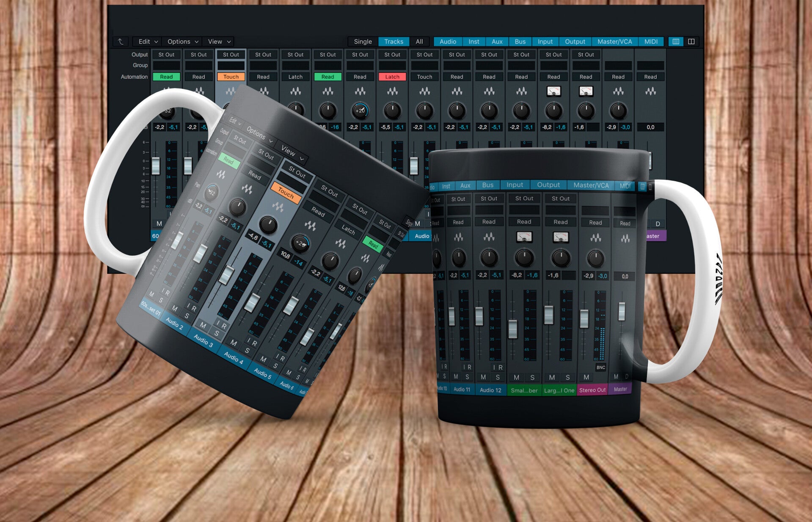Select the Stereo Out channel label on right mug
The height and width of the screenshot is (522, 812).
(592, 390)
